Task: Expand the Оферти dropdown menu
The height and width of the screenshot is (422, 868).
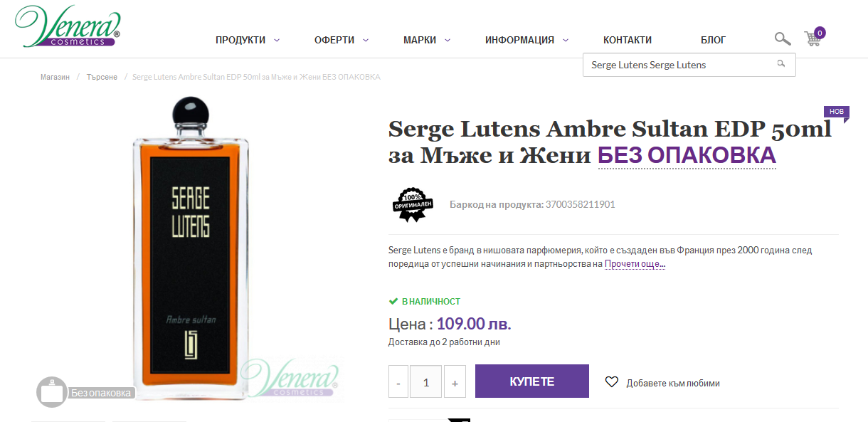Action: [342, 40]
